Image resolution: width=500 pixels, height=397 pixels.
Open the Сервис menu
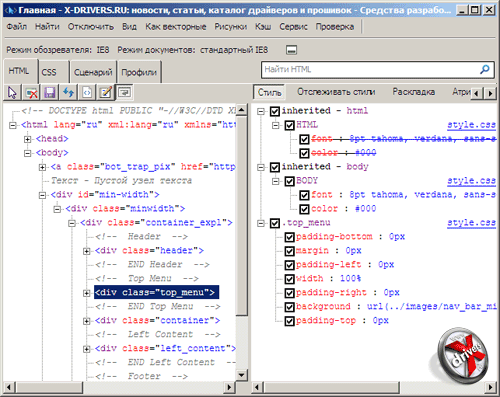click(293, 26)
